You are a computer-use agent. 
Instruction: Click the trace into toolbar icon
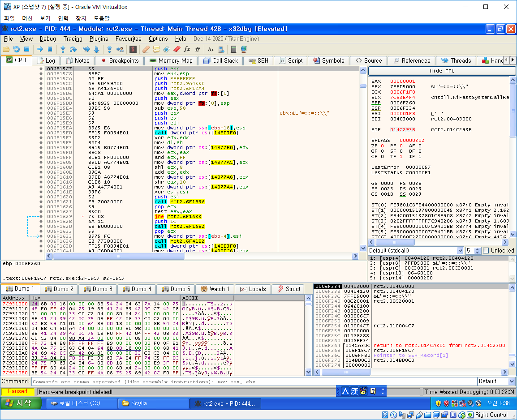86,49
